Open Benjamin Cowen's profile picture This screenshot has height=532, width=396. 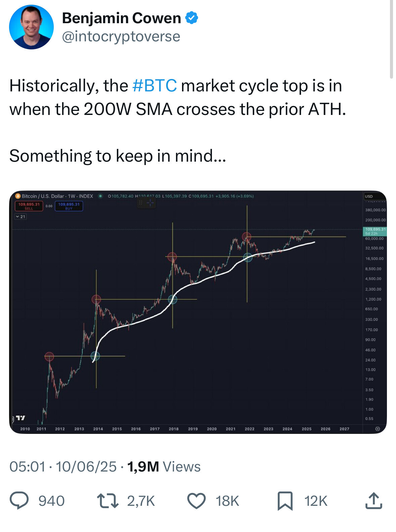click(31, 27)
